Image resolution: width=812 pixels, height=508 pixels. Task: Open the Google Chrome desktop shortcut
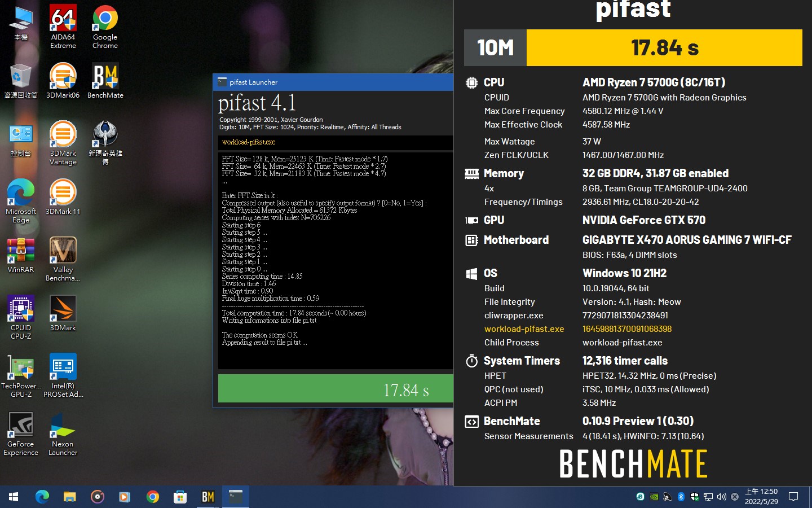click(x=105, y=27)
